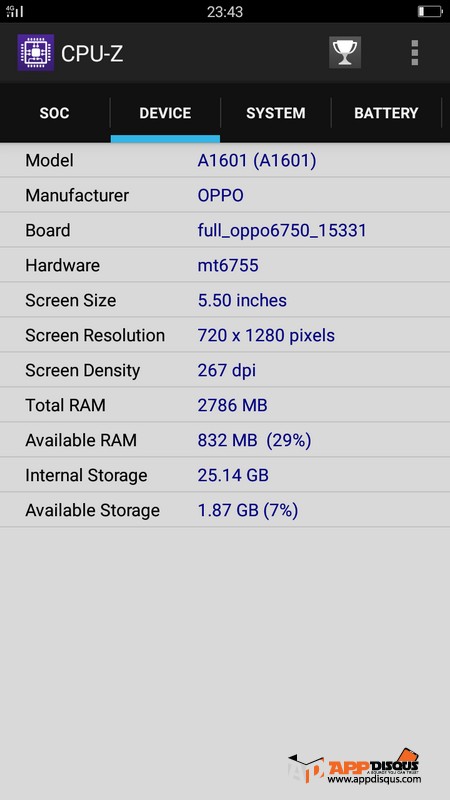Tap the Screen Resolution 720 x 1280 row
450x800 pixels.
pos(225,335)
